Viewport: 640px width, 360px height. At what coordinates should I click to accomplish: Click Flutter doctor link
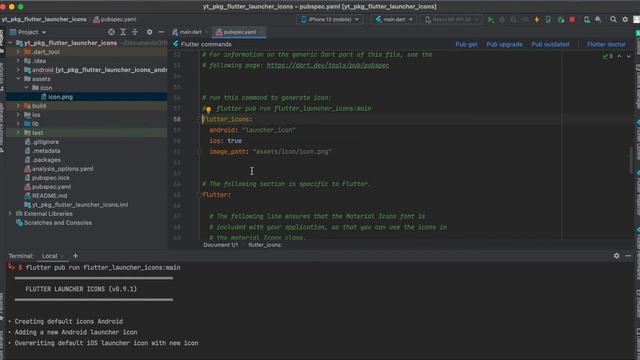pos(606,44)
